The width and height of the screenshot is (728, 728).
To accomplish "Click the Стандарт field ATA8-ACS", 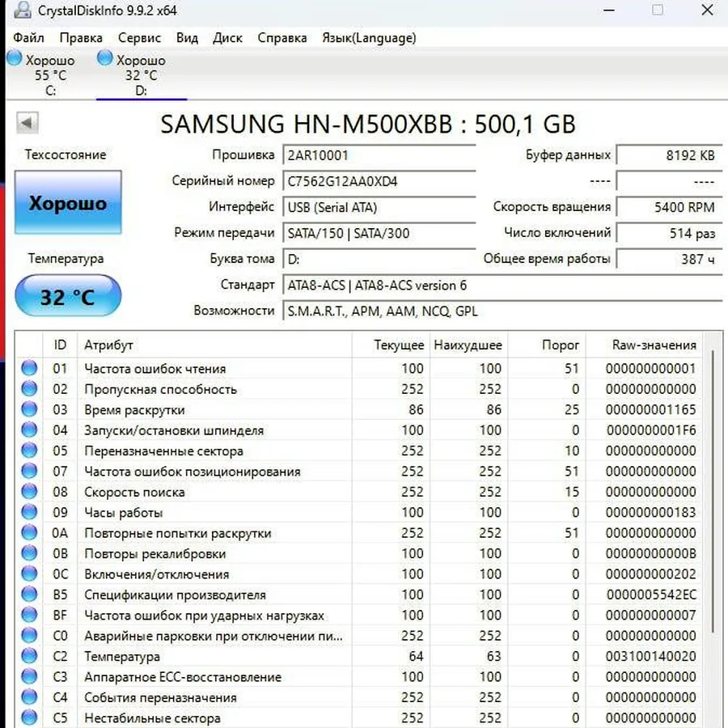I will point(502,285).
